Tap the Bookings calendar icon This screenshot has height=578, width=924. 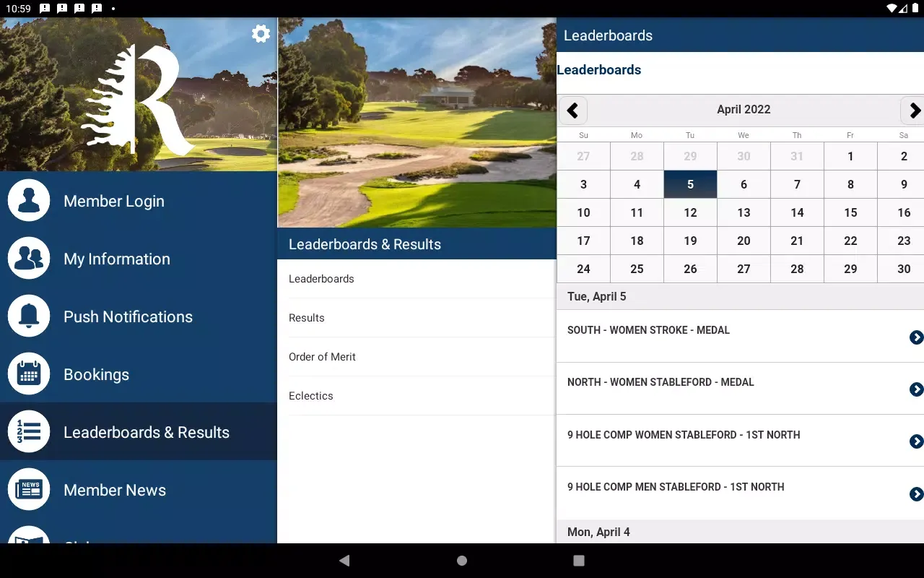[29, 374]
